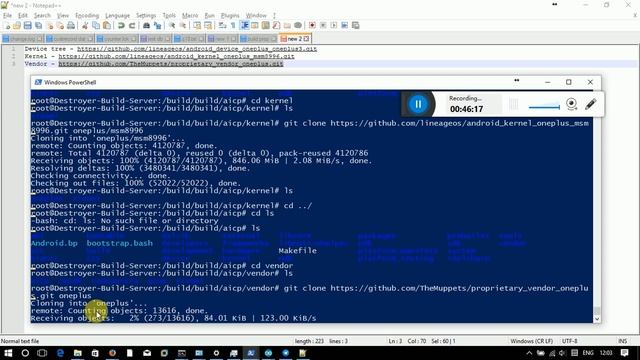Click the Open file toolbar icon

click(x=17, y=25)
